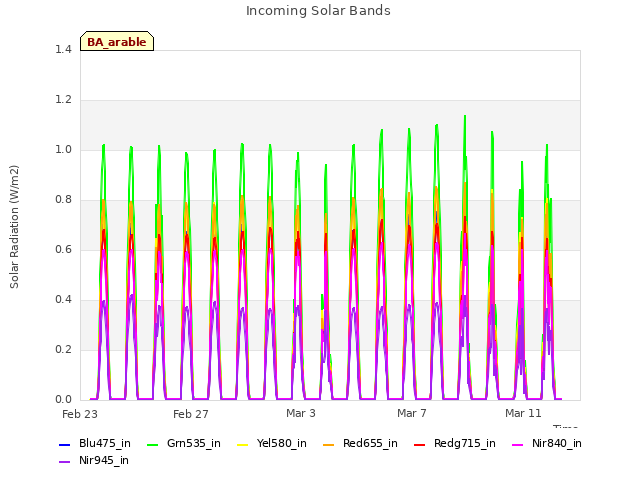Image resolution: width=640 pixels, height=480 pixels.
Task: Click the Incoming Solar Bands chart title
Action: coord(318,11)
